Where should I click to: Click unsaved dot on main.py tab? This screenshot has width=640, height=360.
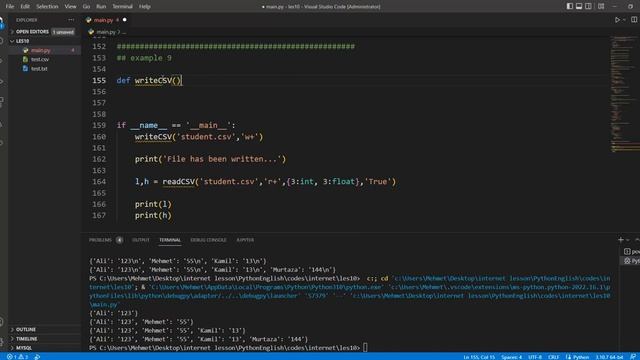point(124,20)
